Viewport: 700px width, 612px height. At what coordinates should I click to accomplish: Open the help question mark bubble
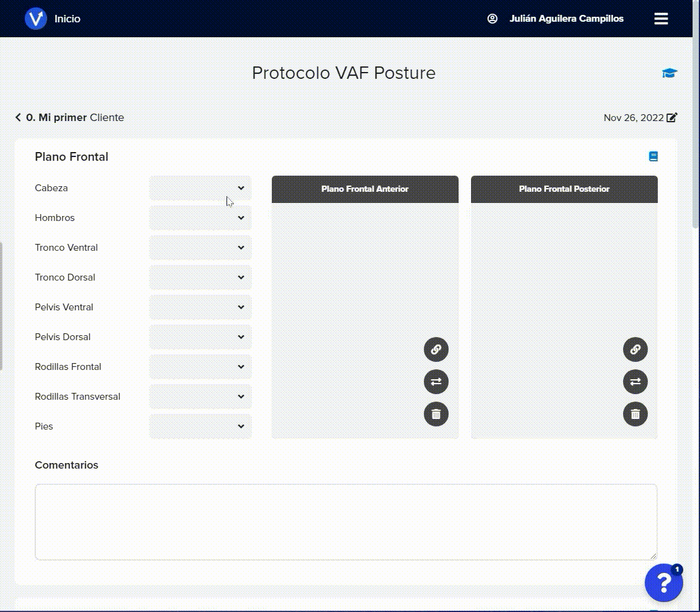tap(663, 583)
